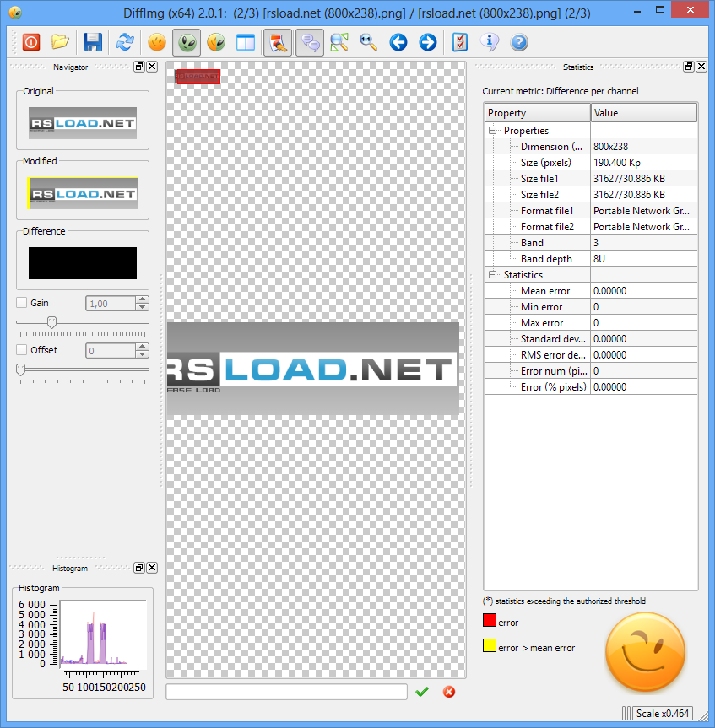Select the Dimension property row

click(x=591, y=147)
